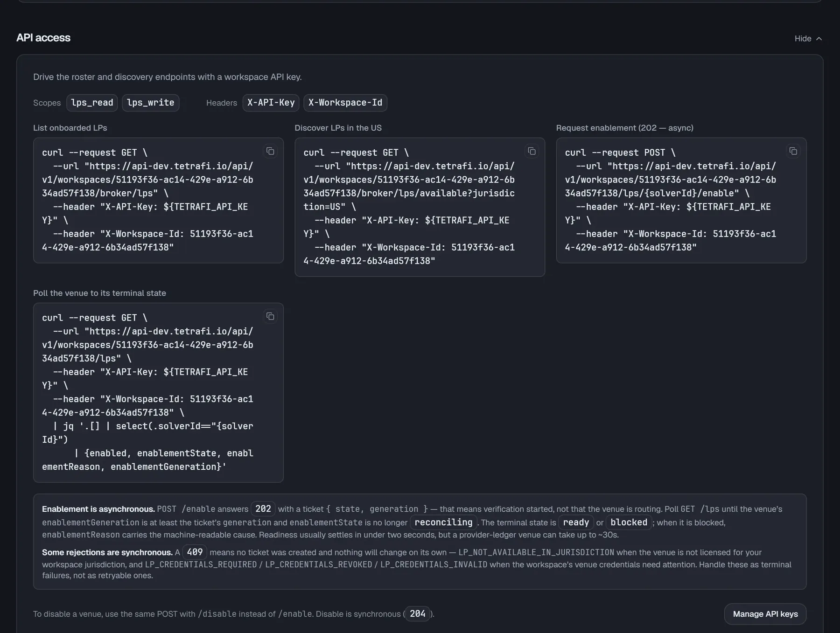Open Manage API keys

point(765,614)
